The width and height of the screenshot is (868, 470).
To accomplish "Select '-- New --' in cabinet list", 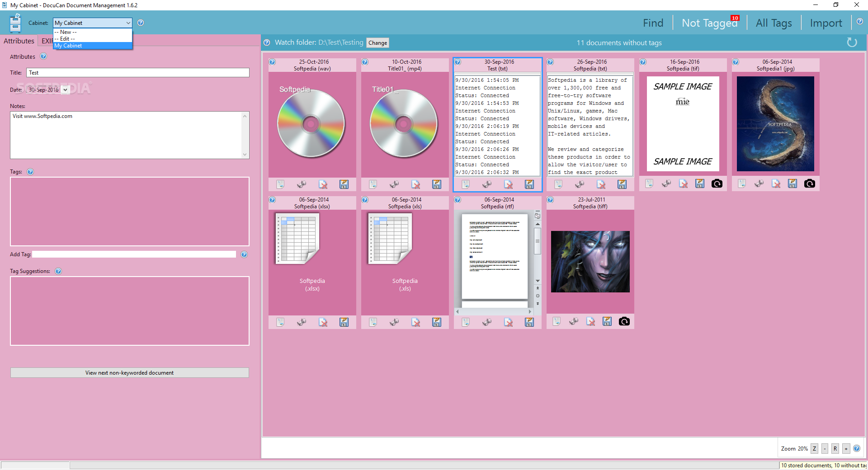I will (93, 32).
